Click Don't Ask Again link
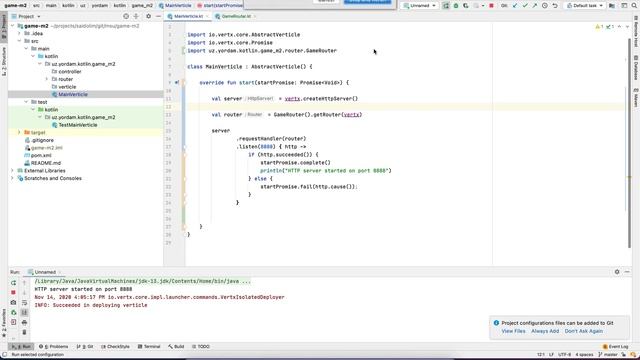This screenshot has height=360, width=640. coord(583,331)
